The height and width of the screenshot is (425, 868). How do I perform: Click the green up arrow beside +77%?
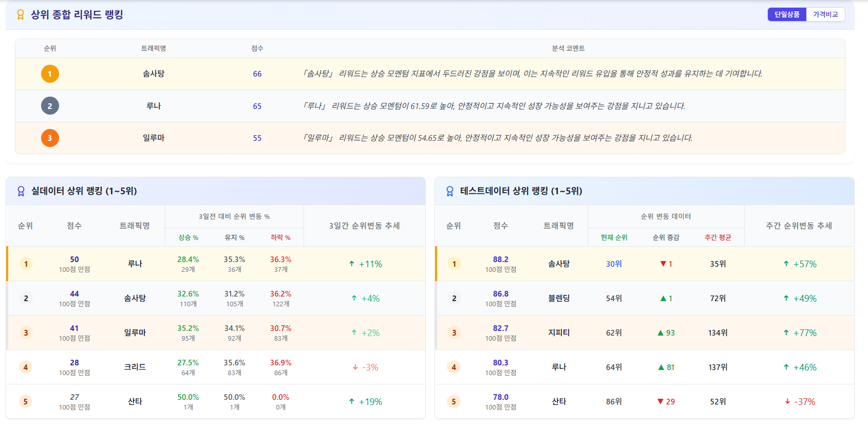click(x=786, y=332)
